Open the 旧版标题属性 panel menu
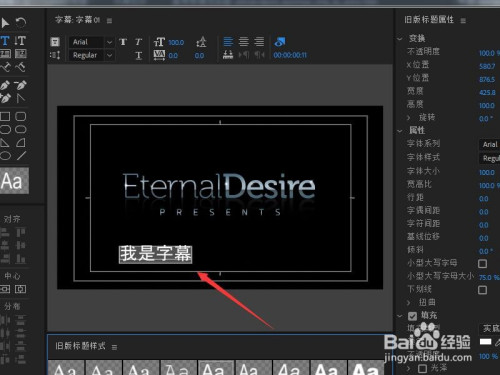 click(463, 21)
